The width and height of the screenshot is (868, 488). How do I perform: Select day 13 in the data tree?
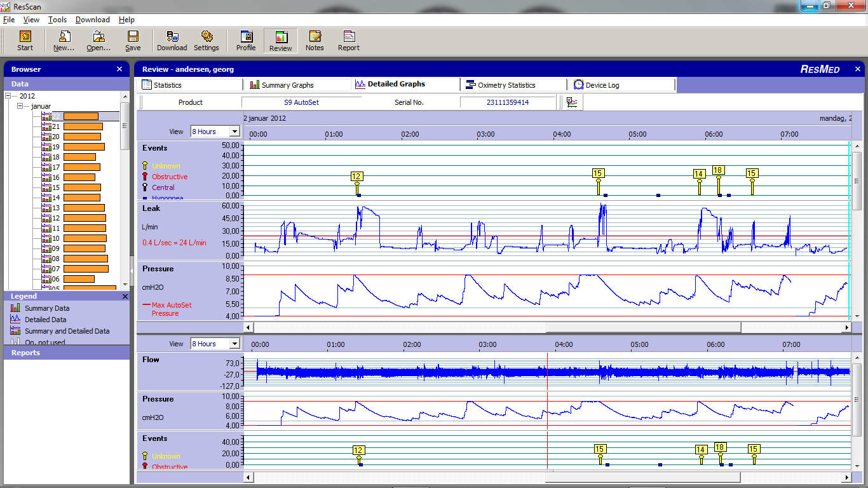[72, 208]
